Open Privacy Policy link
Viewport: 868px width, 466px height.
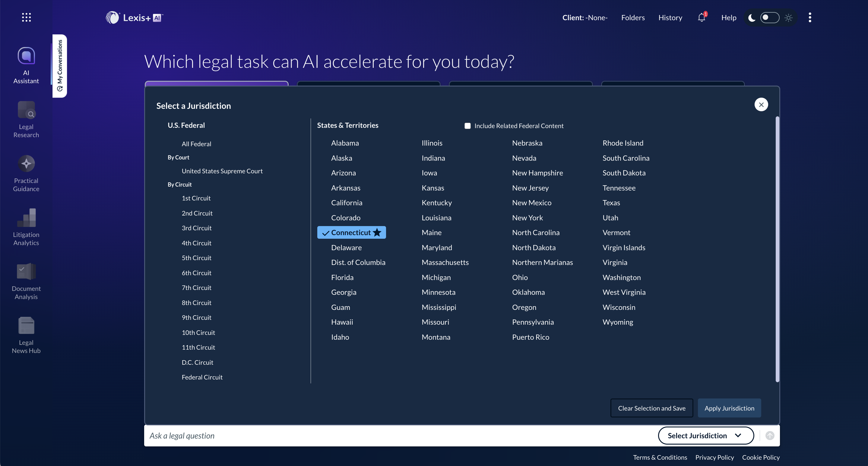pyautogui.click(x=714, y=457)
